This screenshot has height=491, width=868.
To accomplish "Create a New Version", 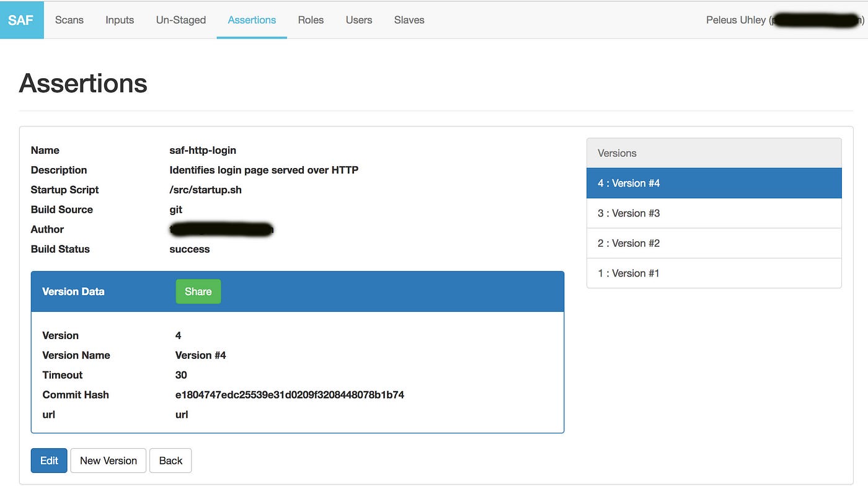I will coord(108,461).
